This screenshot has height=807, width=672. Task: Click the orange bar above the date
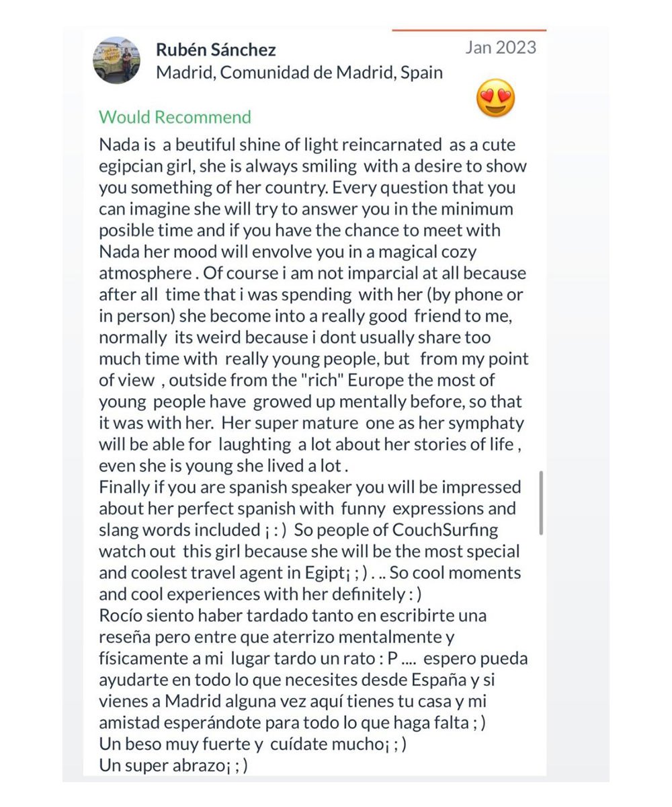pos(469,30)
